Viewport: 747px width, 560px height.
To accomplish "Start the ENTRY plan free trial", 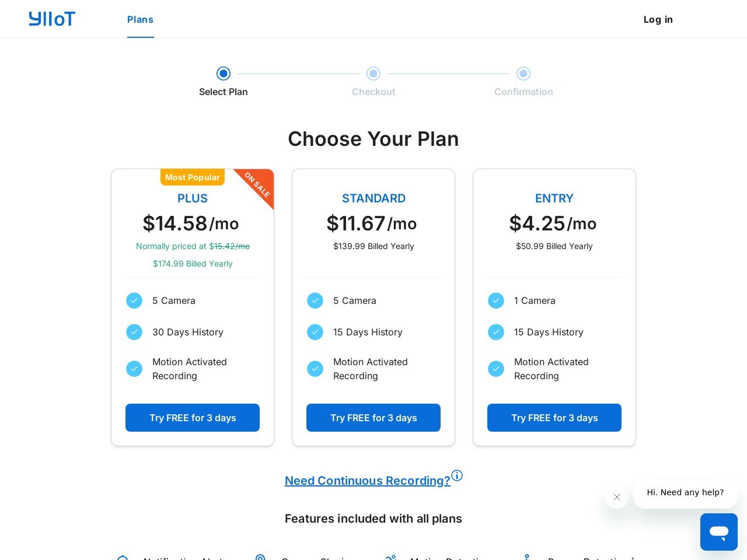I will pyautogui.click(x=554, y=418).
